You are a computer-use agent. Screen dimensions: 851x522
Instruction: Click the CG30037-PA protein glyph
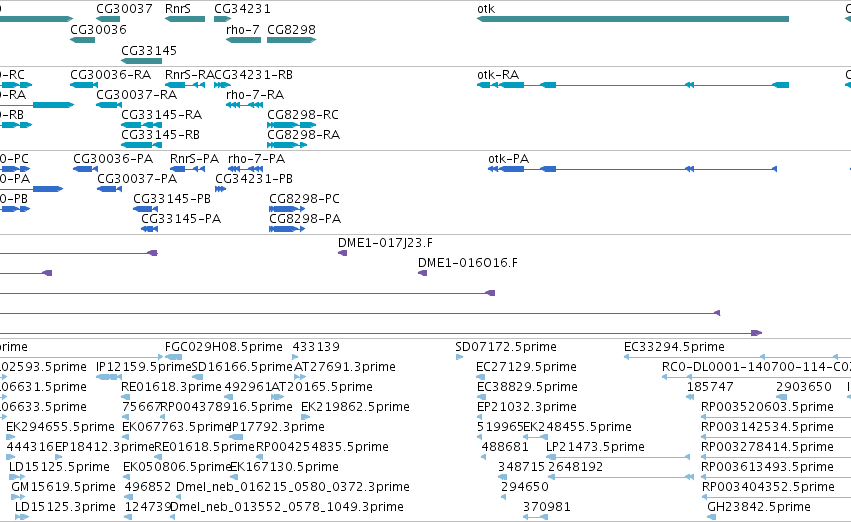tap(110, 189)
